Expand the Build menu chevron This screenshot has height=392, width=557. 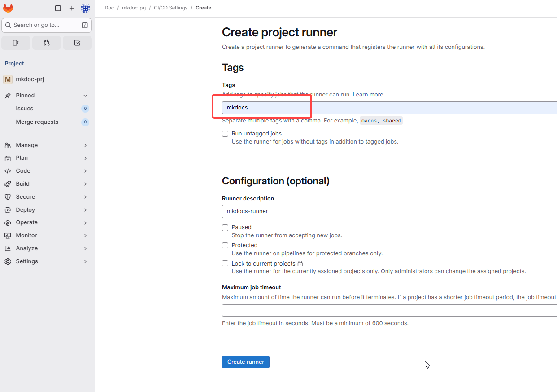[85, 184]
